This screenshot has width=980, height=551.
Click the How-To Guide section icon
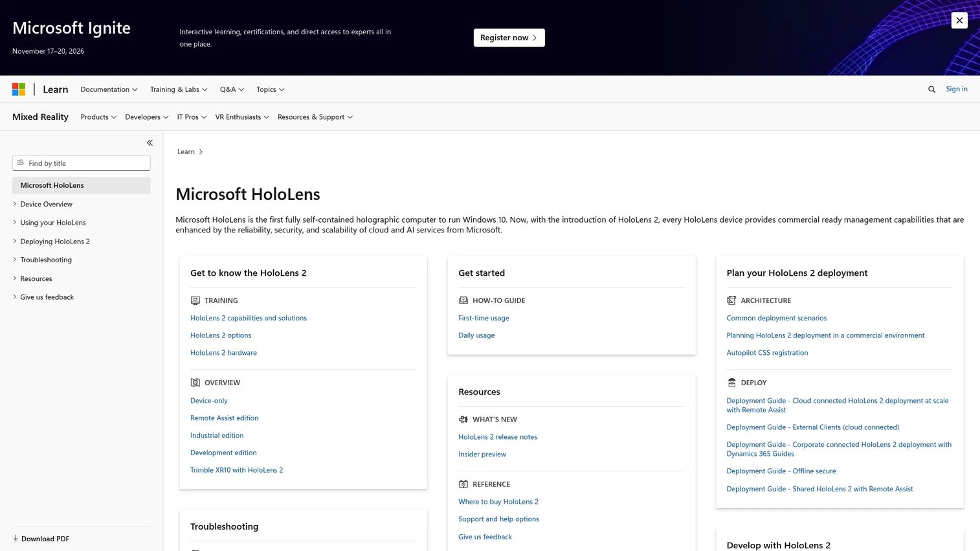click(463, 300)
